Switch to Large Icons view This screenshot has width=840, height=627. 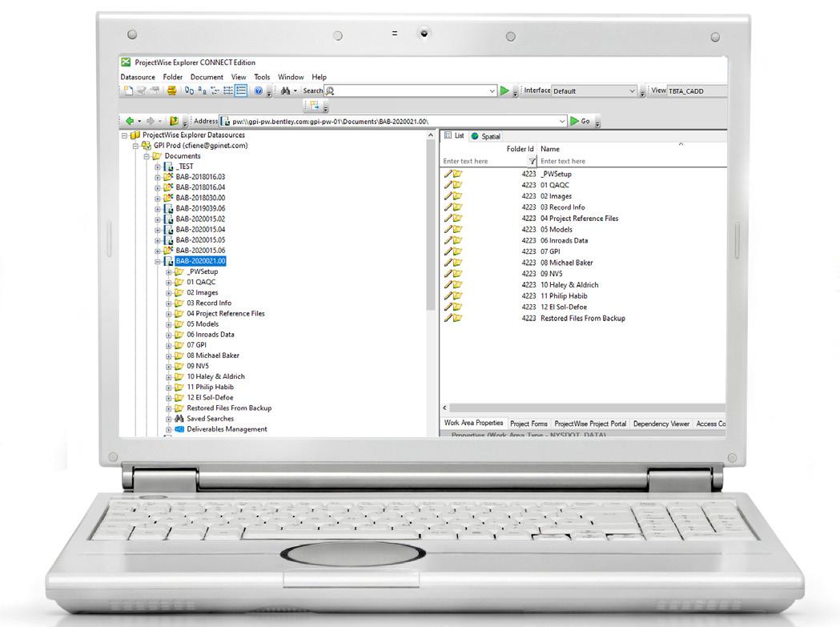click(189, 90)
